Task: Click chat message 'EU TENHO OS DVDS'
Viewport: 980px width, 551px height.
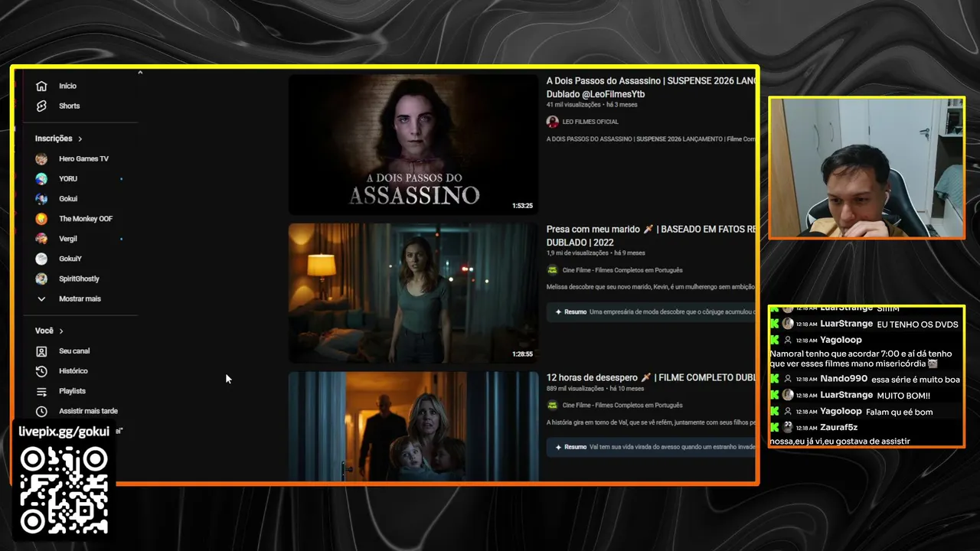Action: coord(917,324)
